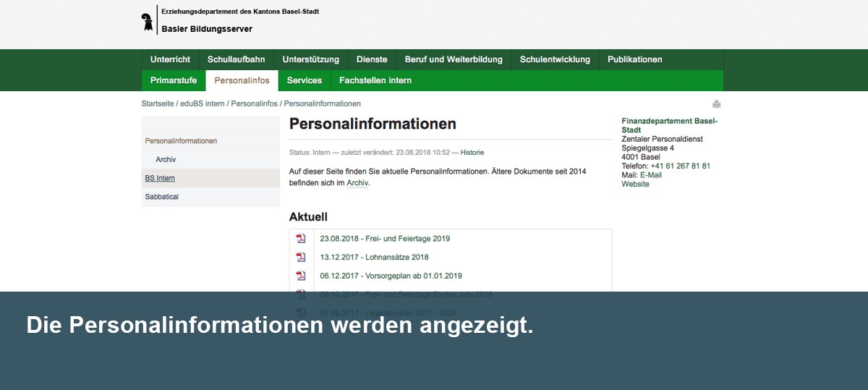Image resolution: width=868 pixels, height=390 pixels.
Task: Select the Unterstützung navigation item
Action: click(x=310, y=59)
